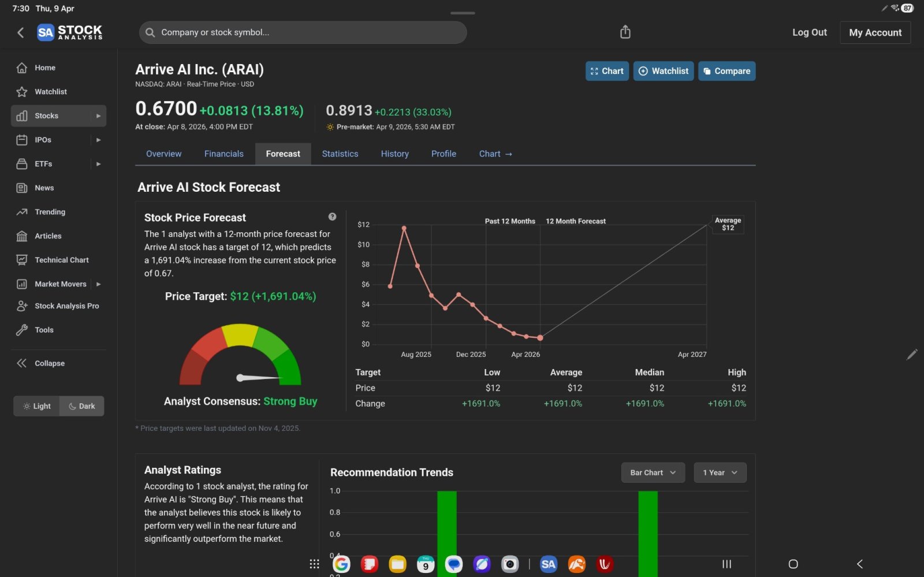Click the Tools wrench icon
The height and width of the screenshot is (577, 924).
tap(22, 330)
